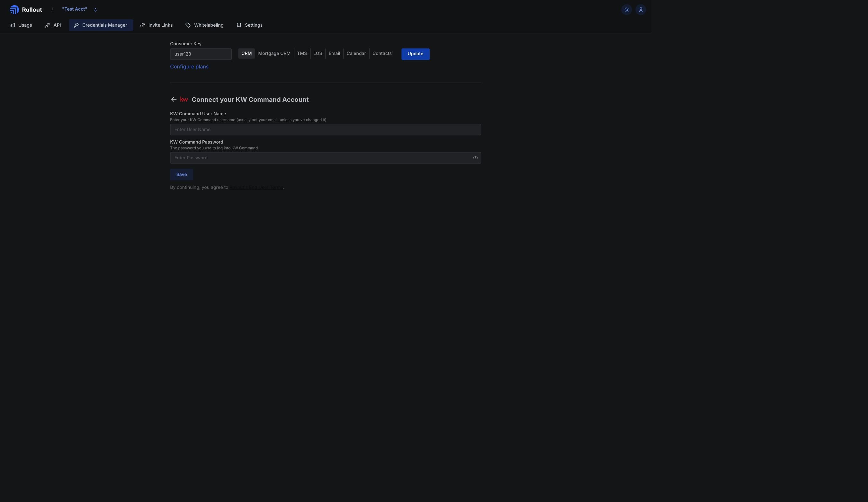868x502 pixels.
Task: Toggle the light/dark theme sun icon
Action: (x=627, y=10)
